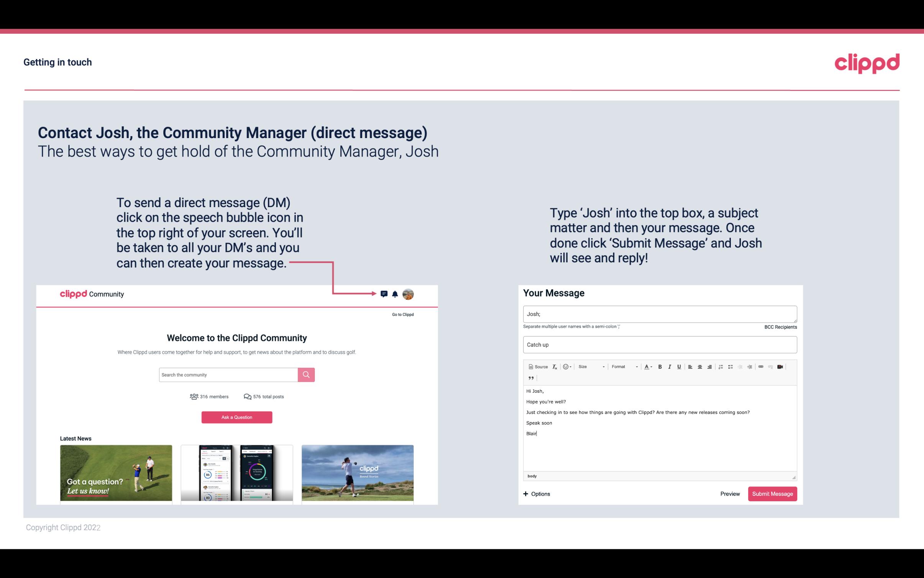Click the 'Preview' message button

(730, 494)
